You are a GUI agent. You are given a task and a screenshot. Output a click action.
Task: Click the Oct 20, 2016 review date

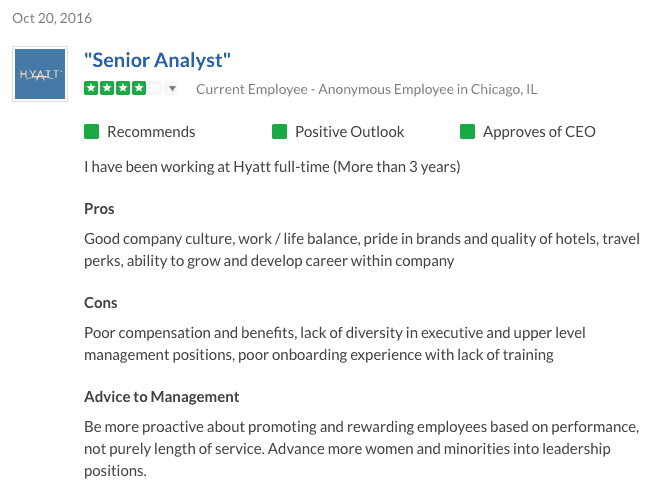pyautogui.click(x=52, y=18)
